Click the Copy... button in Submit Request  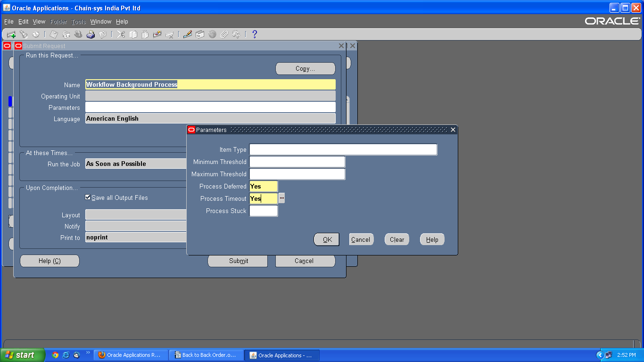(x=305, y=68)
